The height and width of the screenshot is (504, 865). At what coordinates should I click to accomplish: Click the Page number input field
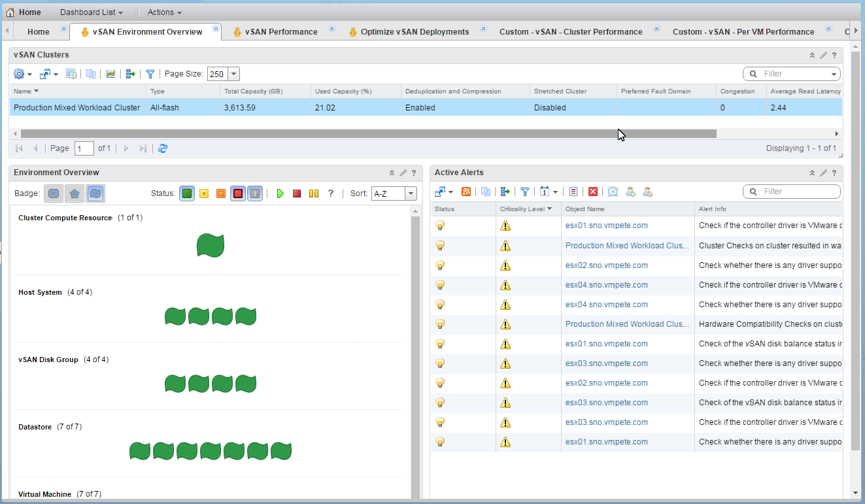(84, 148)
